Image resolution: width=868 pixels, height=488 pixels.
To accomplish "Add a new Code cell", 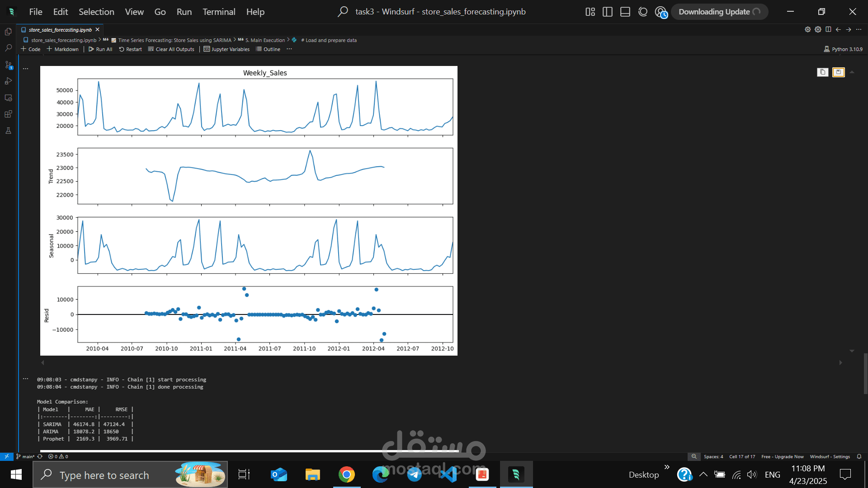I will [30, 49].
